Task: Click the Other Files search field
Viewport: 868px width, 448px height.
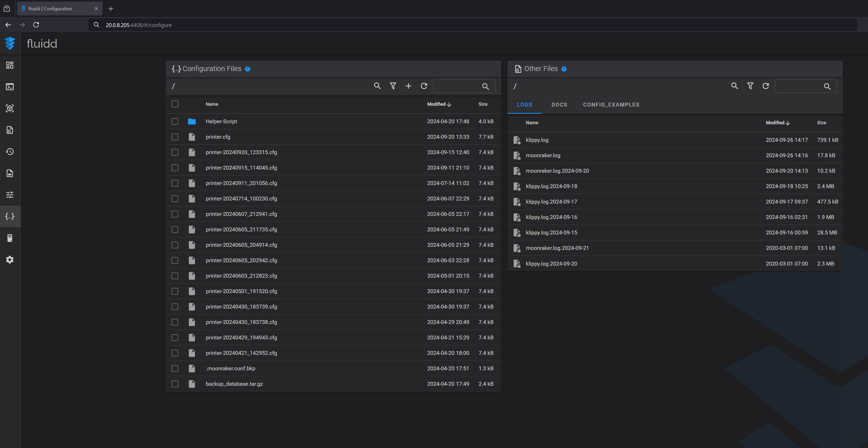Action: click(806, 86)
